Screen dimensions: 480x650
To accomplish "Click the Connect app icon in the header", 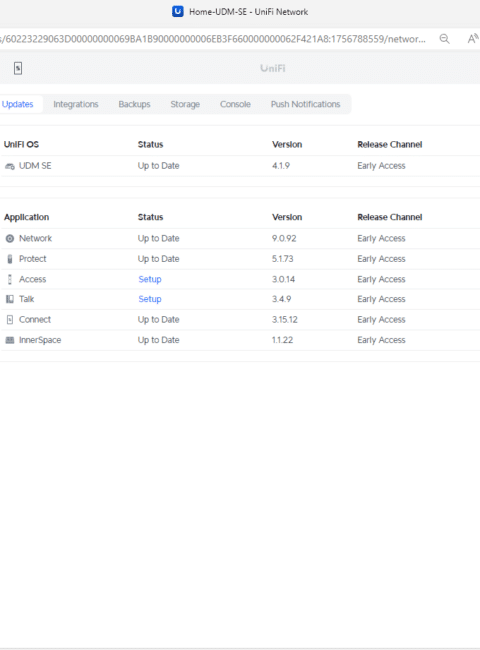I will click(x=18, y=68).
